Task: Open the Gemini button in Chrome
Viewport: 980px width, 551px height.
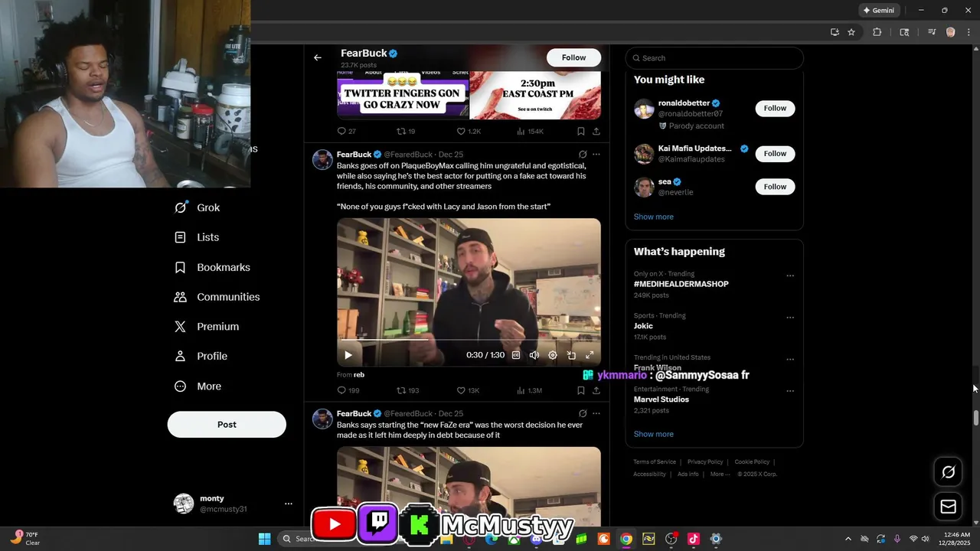Action: 878,11
